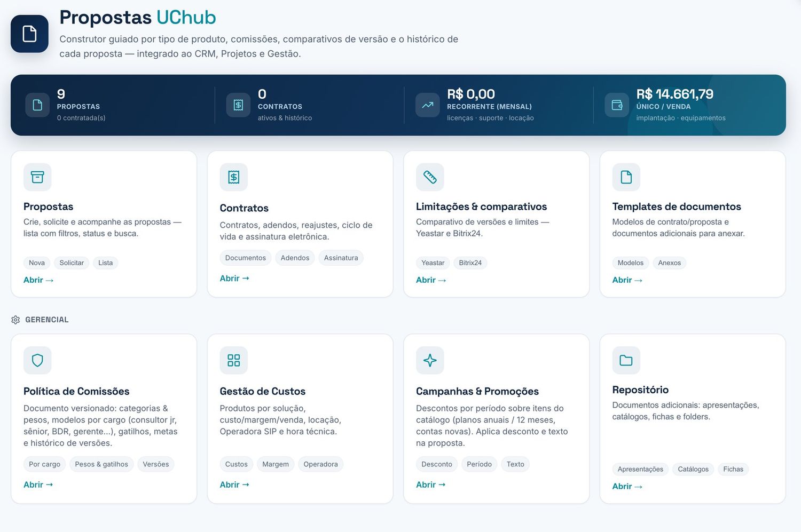Click the Templates de documentos card title

(677, 207)
